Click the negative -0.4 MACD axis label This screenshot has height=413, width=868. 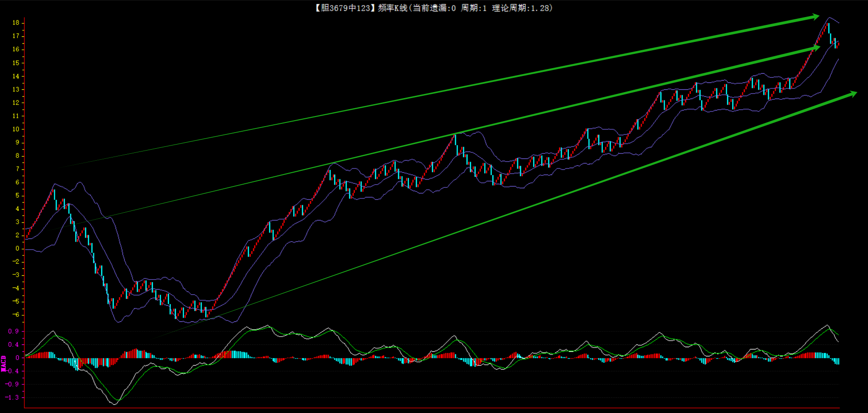coord(13,371)
